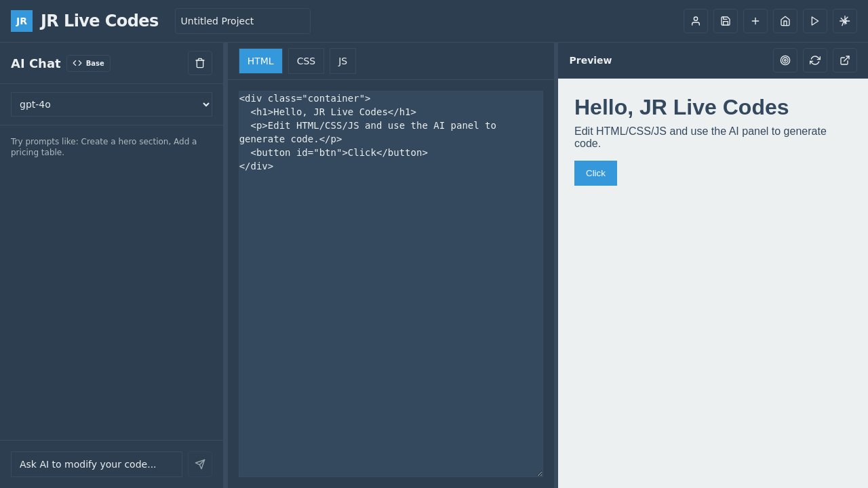Viewport: 868px width, 488px height.
Task: Open the user account icon
Action: click(x=696, y=21)
